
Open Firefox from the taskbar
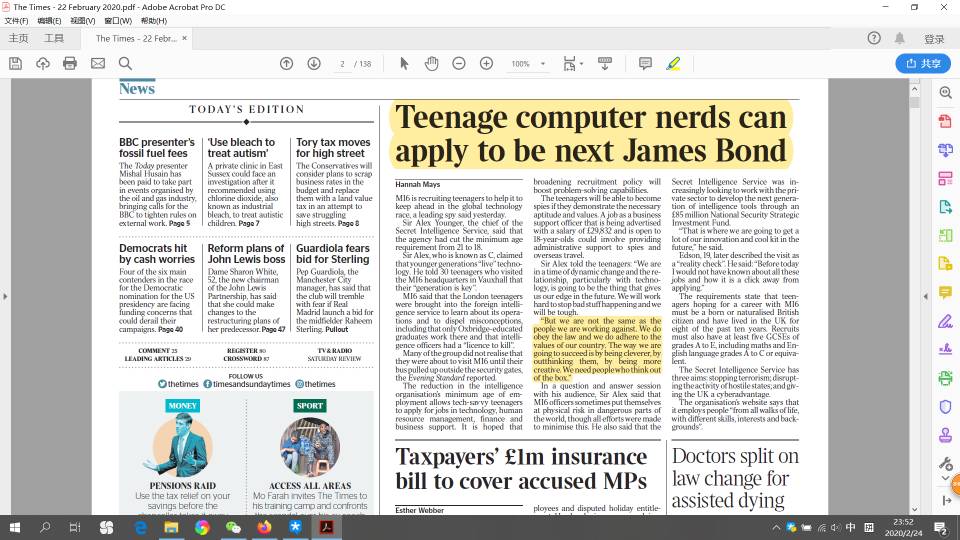pos(264,527)
